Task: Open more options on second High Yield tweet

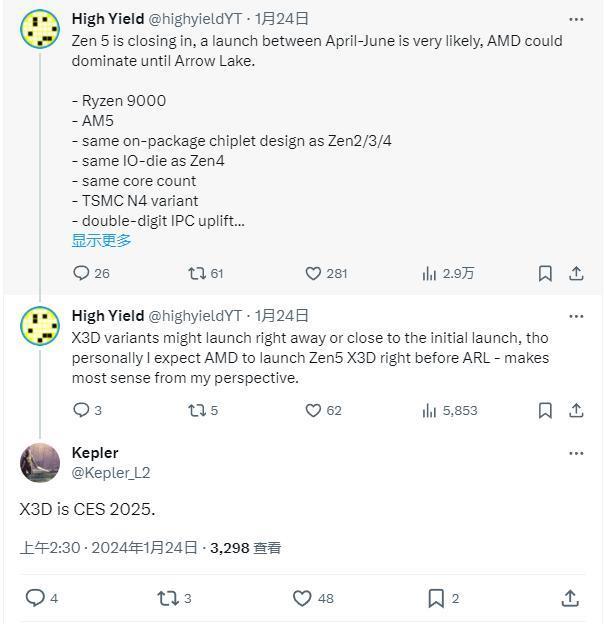Action: [576, 316]
